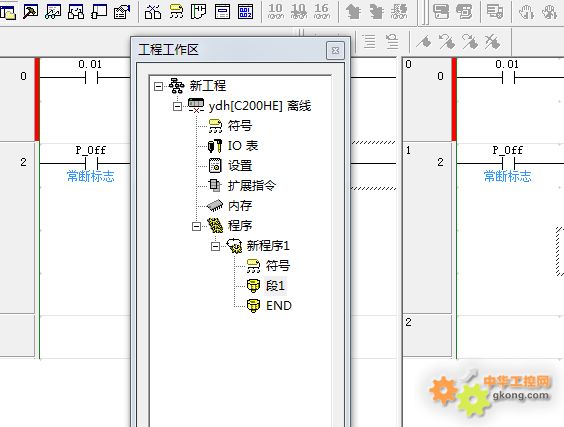Click the memory view toolbar icon
This screenshot has height=427, width=564.
(245, 12)
